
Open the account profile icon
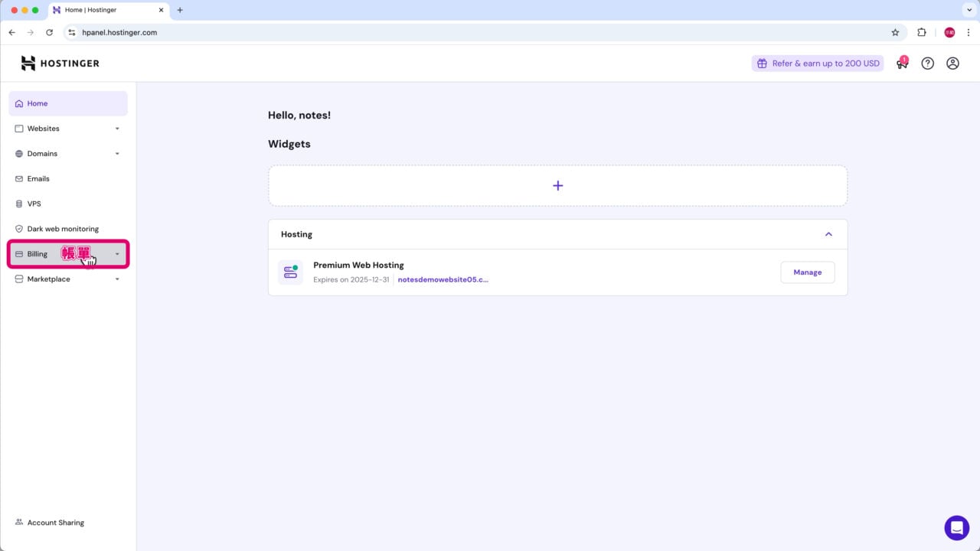click(x=952, y=64)
